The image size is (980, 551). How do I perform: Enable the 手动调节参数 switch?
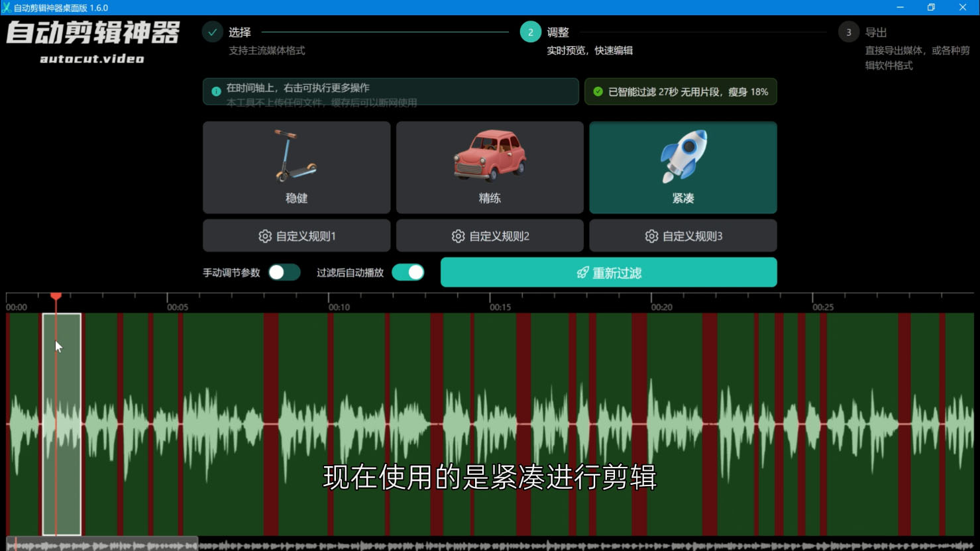coord(284,272)
